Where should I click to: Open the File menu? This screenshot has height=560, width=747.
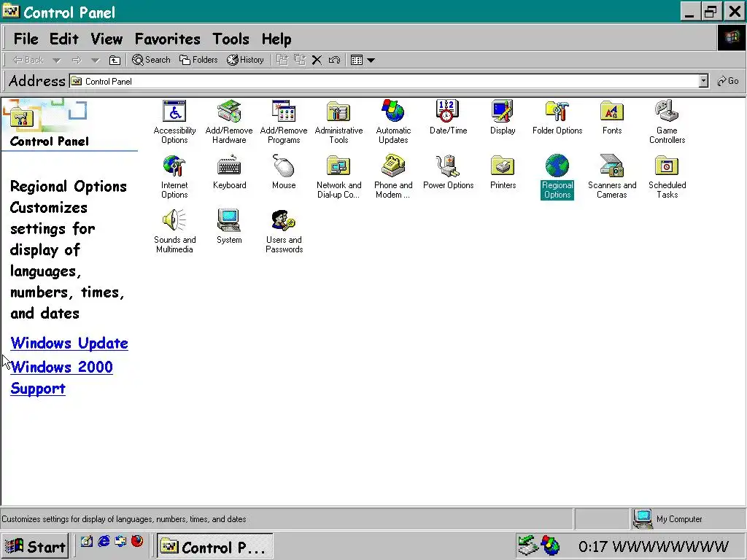tap(26, 39)
